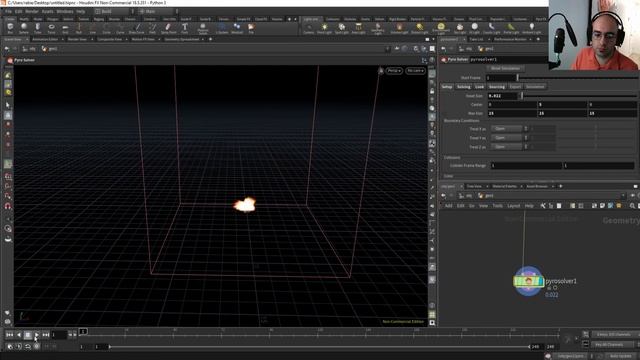Switch to the Solving tab
The width and height of the screenshot is (640, 360).
click(x=464, y=87)
